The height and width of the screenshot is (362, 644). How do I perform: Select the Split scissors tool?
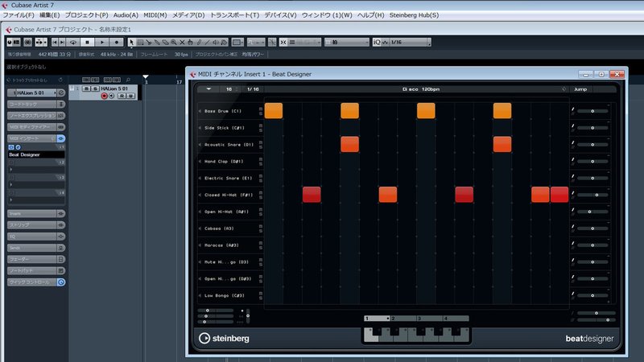point(148,43)
